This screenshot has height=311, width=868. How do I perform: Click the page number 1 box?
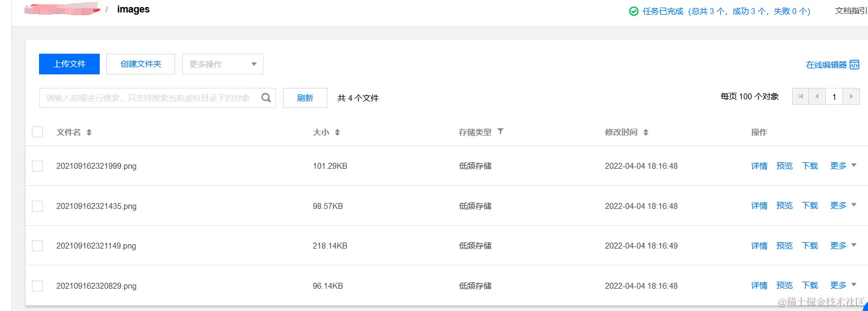point(834,97)
